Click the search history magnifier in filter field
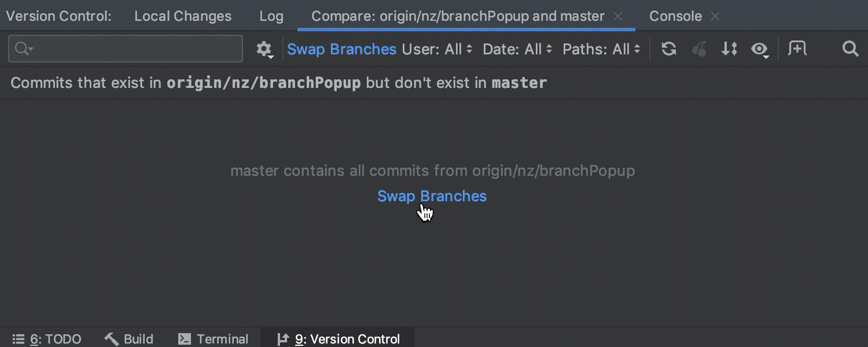Image resolution: width=868 pixels, height=347 pixels. coord(23,49)
